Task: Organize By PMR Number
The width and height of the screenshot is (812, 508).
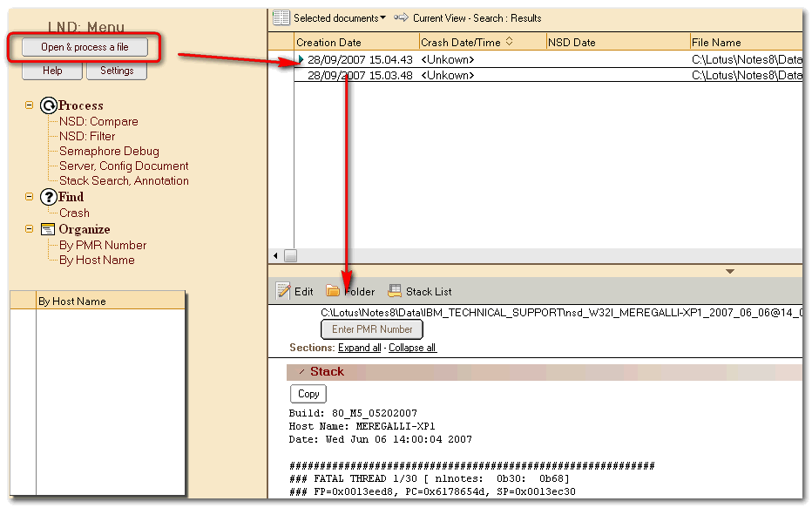Action: pyautogui.click(x=103, y=246)
